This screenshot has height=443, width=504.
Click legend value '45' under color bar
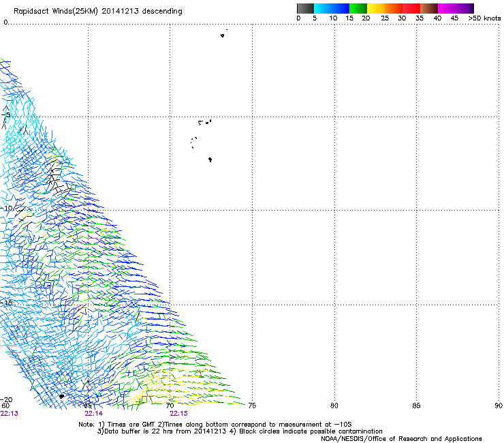click(x=454, y=18)
